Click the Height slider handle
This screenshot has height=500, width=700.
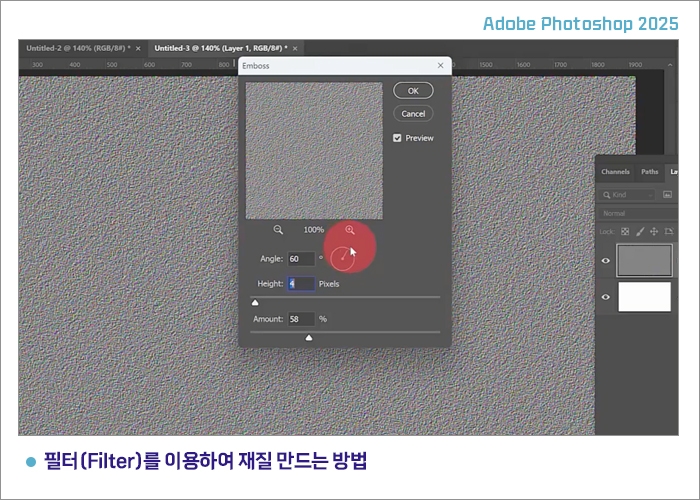[x=255, y=303]
